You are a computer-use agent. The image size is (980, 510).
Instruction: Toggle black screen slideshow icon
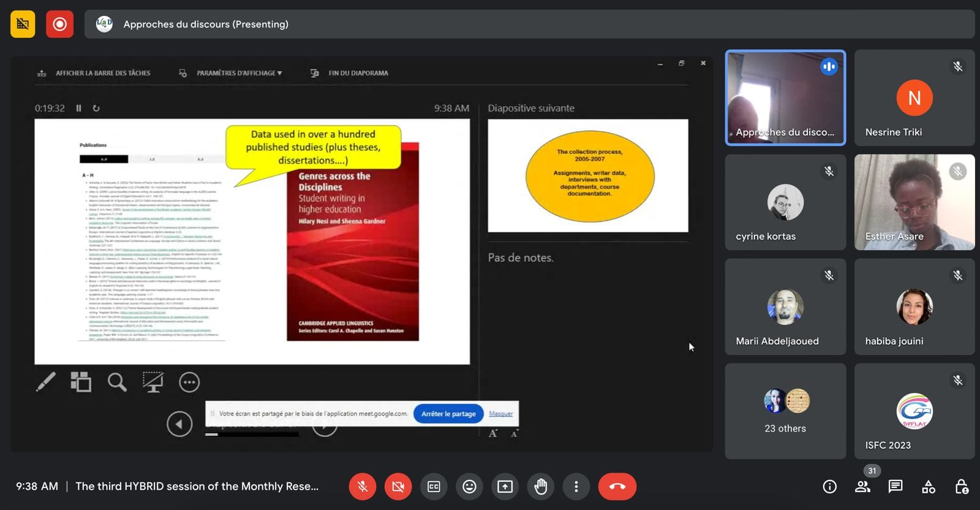153,382
